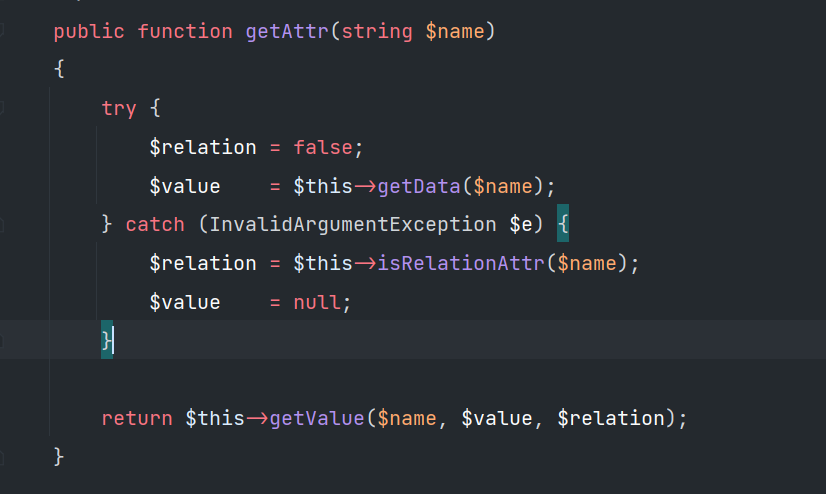The height and width of the screenshot is (494, 826).
Task: Click the public keyword
Action: (89, 32)
